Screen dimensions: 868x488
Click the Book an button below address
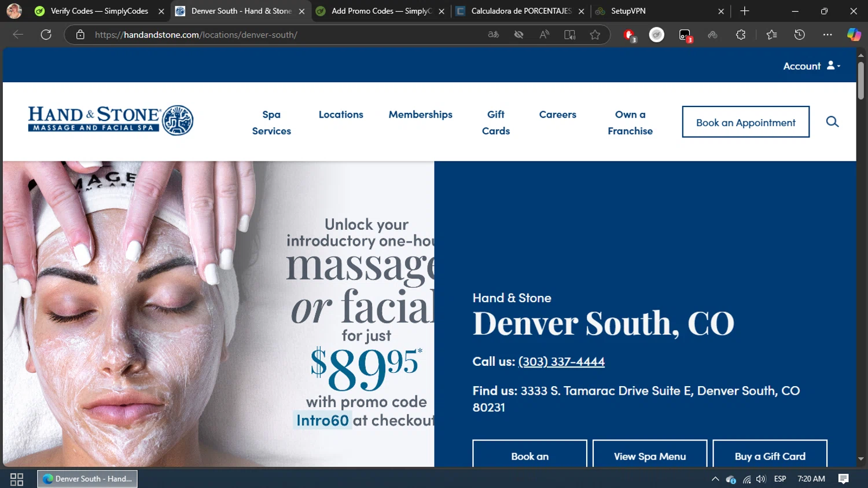(529, 454)
